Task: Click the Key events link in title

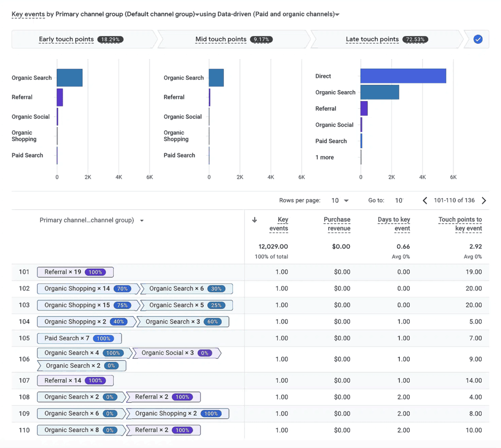Action: coord(28,14)
